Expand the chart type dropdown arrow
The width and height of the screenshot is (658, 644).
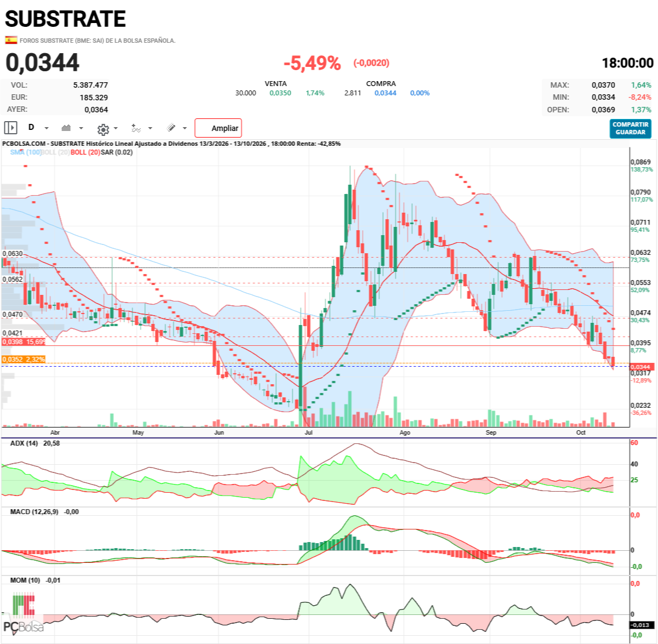[81, 128]
